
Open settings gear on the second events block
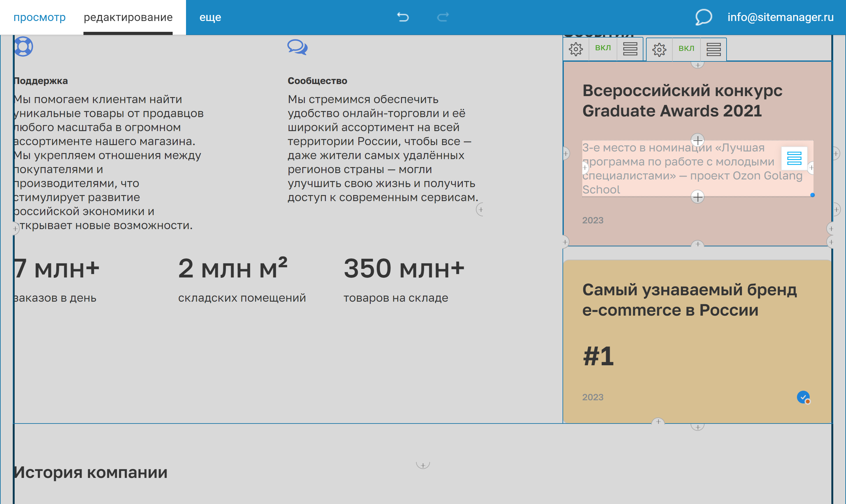pyautogui.click(x=659, y=49)
